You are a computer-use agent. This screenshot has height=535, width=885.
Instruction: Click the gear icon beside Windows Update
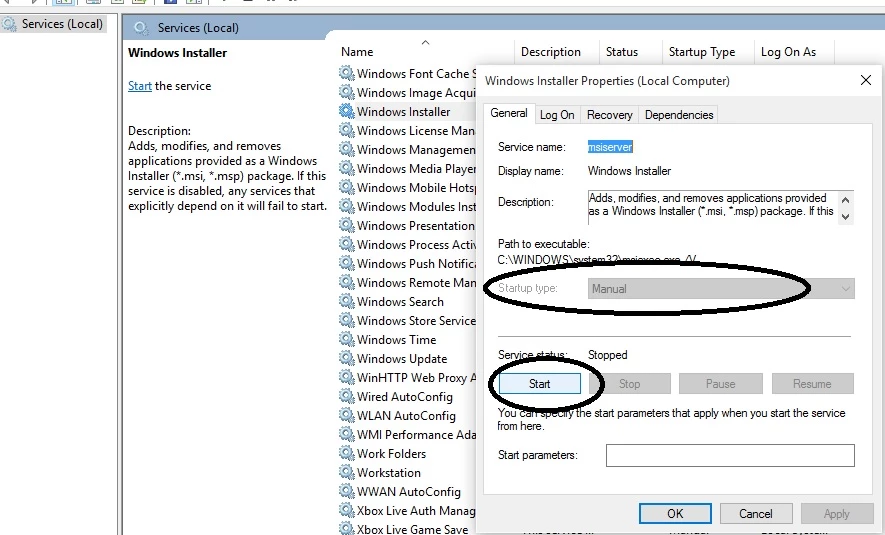tap(347, 358)
